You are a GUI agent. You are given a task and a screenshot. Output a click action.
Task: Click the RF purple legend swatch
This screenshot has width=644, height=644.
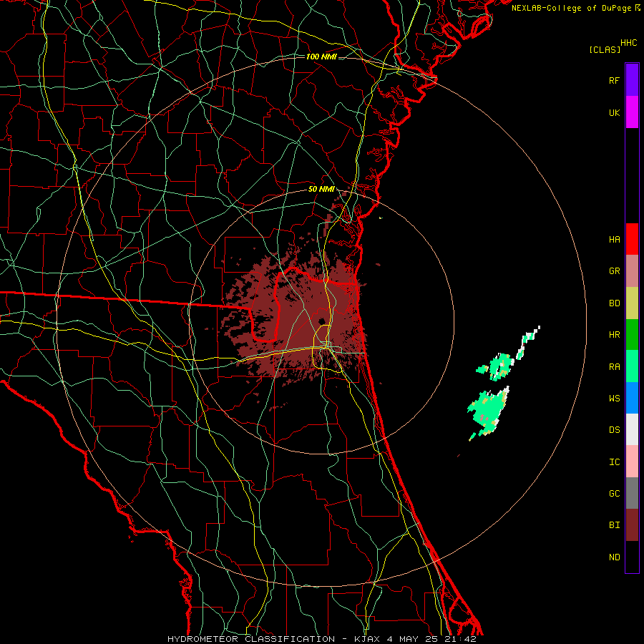click(632, 80)
